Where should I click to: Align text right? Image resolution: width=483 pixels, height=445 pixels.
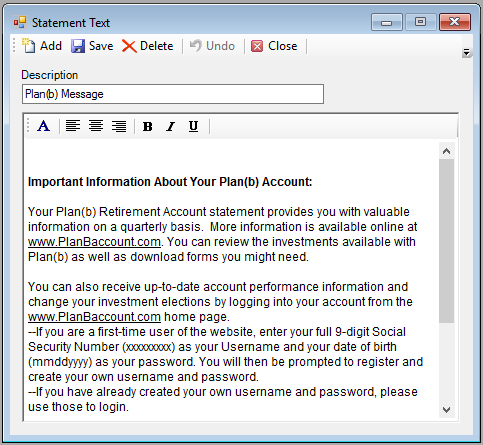pyautogui.click(x=119, y=126)
